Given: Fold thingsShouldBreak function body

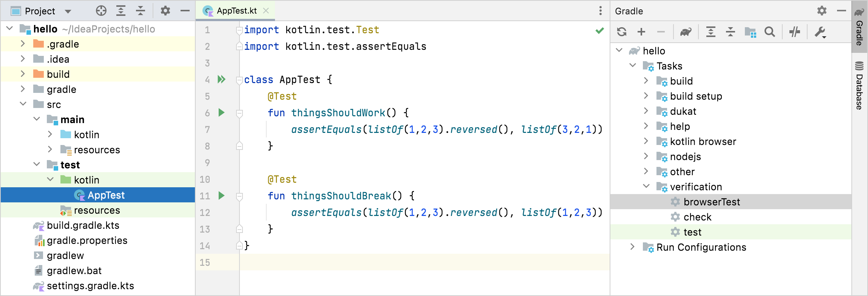Looking at the screenshot, I should tap(239, 196).
